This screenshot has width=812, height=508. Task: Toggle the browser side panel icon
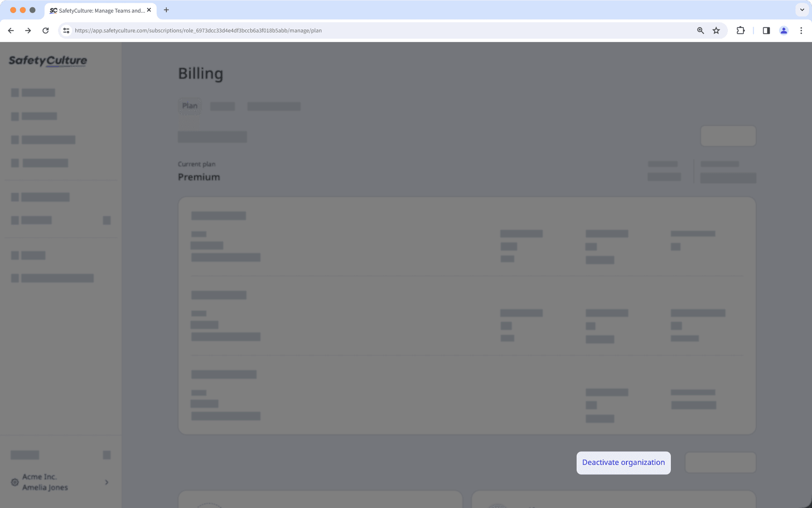[x=766, y=30]
